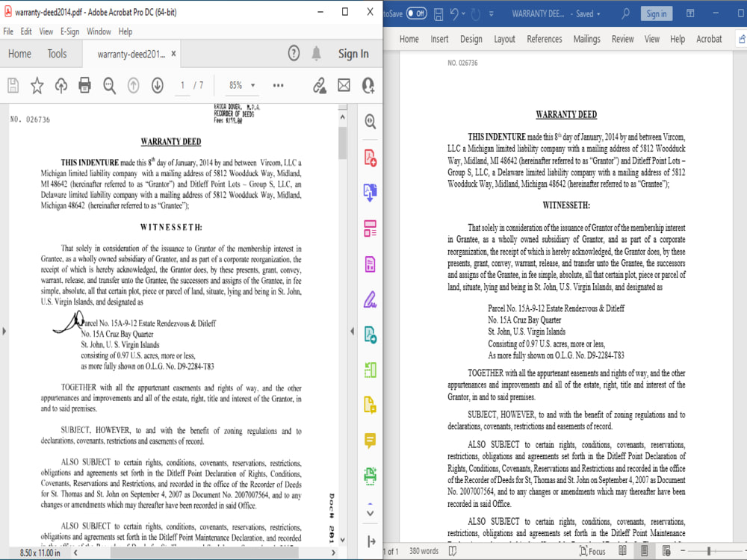
Task: Toggle the AutoSave switch in Word
Action: (416, 13)
